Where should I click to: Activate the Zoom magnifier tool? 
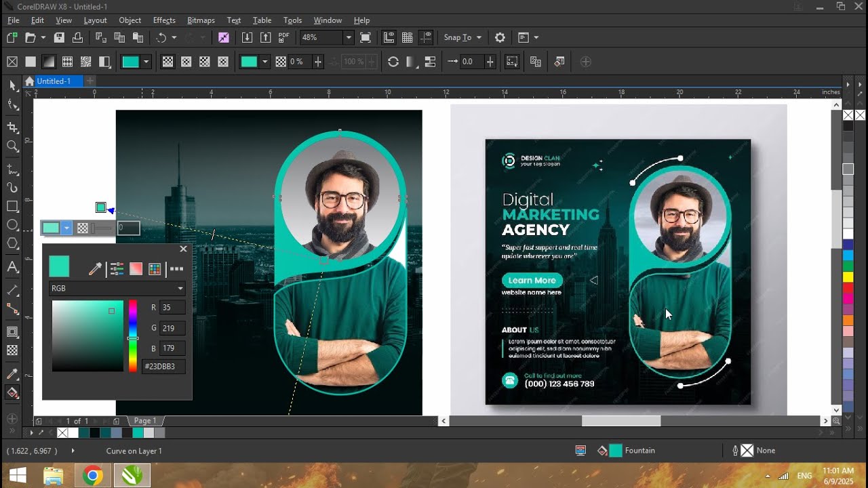click(12, 146)
